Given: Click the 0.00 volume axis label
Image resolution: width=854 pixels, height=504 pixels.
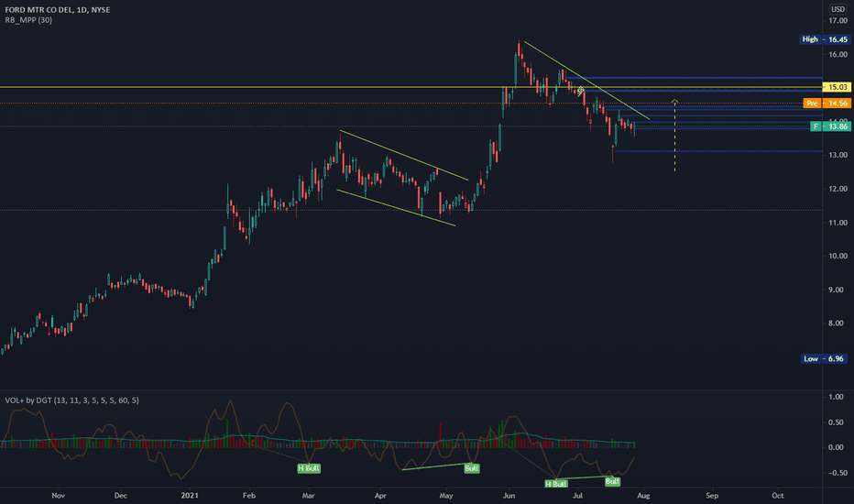Looking at the screenshot, I should coord(836,447).
